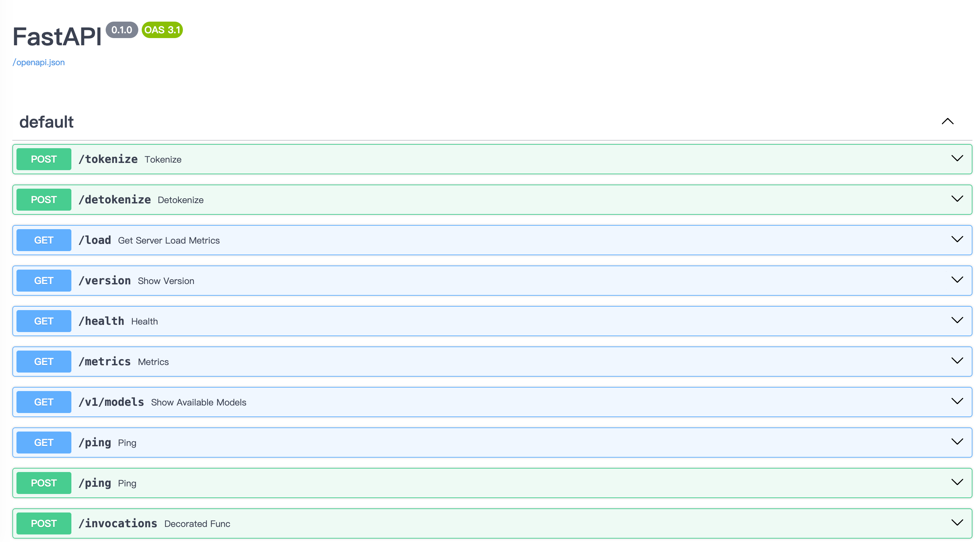Click the 'Show Version' description
This screenshot has width=980, height=542.
[166, 281]
